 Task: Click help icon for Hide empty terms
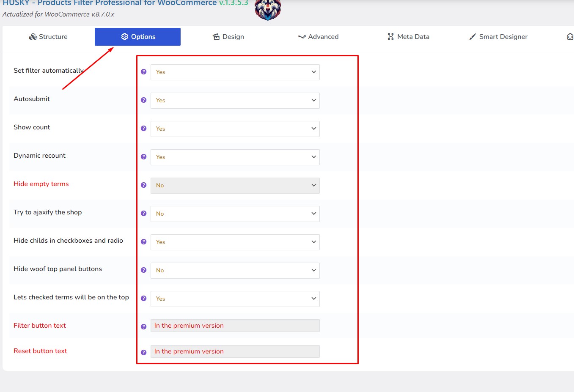point(144,185)
